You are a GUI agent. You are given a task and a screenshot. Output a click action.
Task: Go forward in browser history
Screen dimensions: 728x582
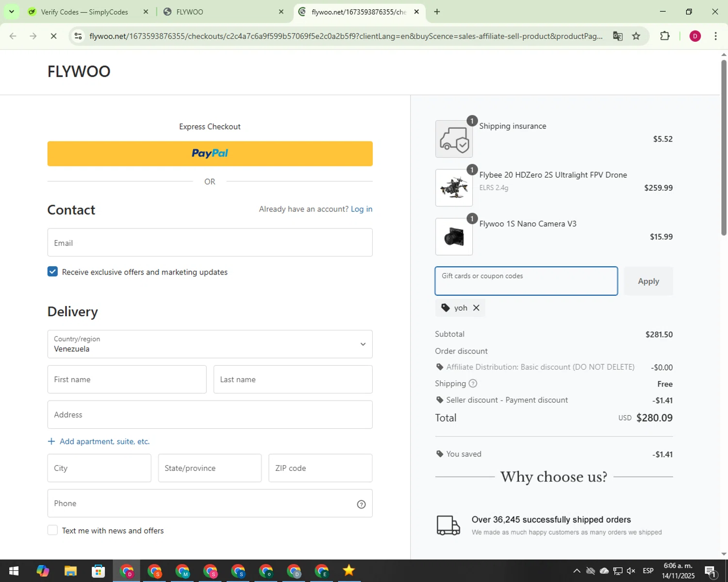click(x=33, y=36)
